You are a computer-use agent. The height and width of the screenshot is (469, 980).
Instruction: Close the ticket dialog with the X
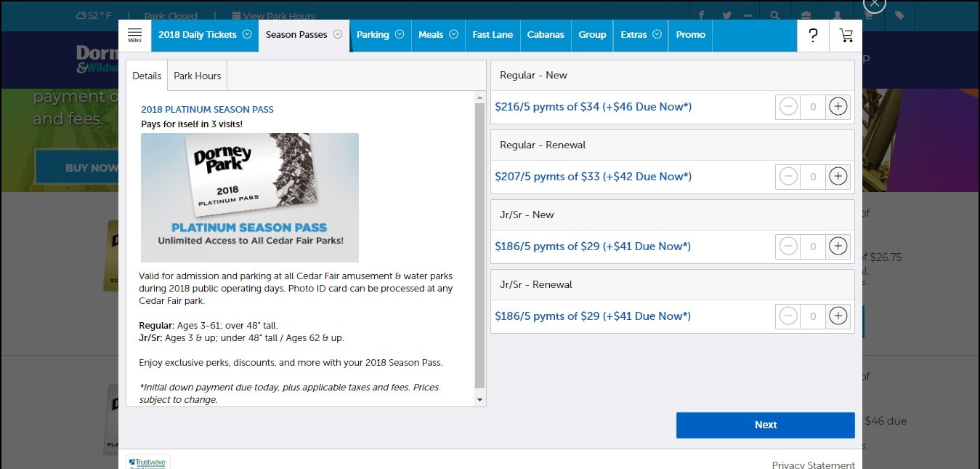click(875, 3)
